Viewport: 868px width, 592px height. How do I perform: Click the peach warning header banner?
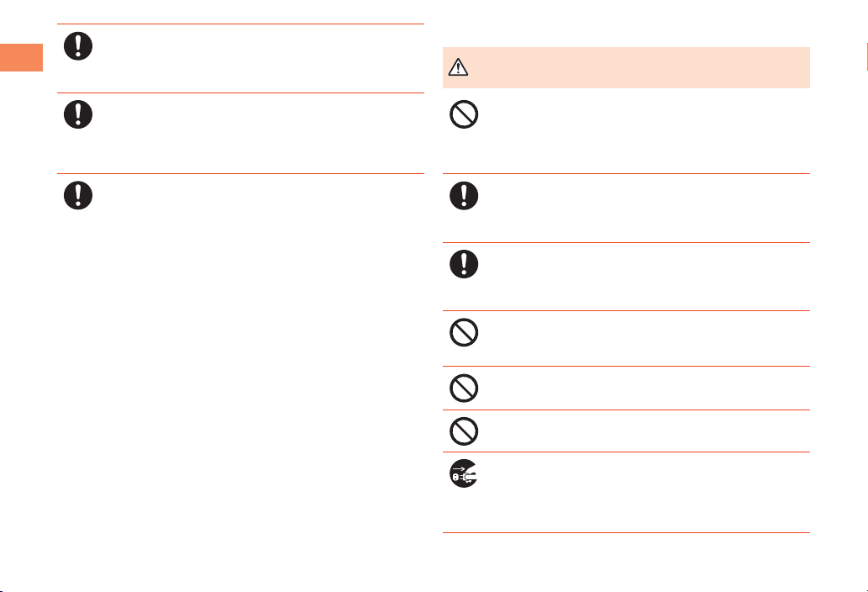[626, 67]
